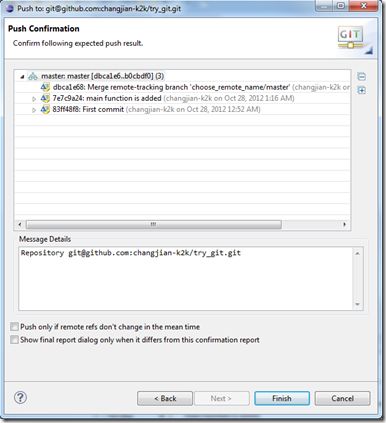
Task: Expand the 83ff48f8 First commit entry
Action: coord(34,110)
